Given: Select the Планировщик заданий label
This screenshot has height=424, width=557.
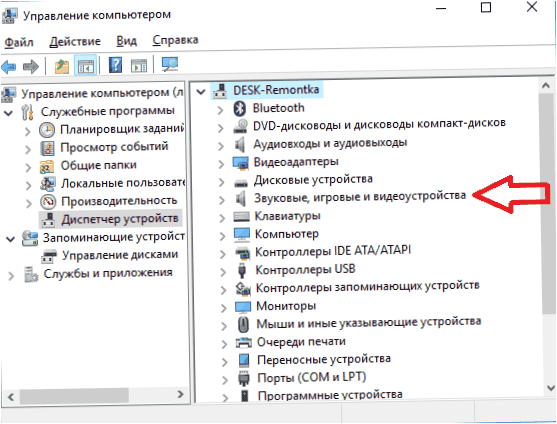Looking at the screenshot, I should (122, 129).
